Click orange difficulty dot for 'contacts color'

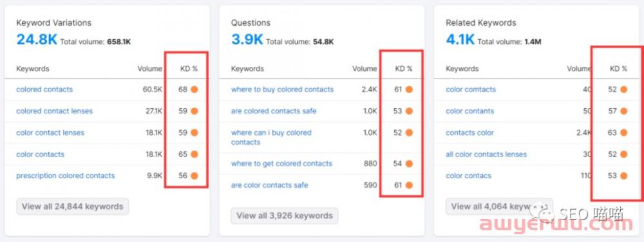623,133
